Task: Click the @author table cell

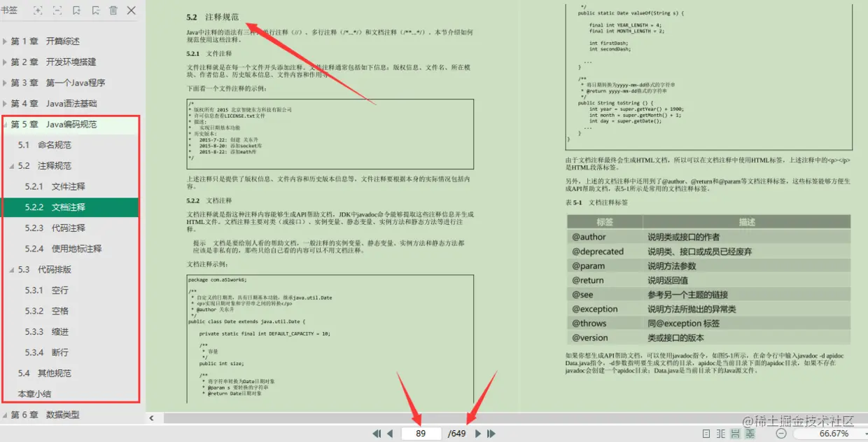Action: point(603,237)
